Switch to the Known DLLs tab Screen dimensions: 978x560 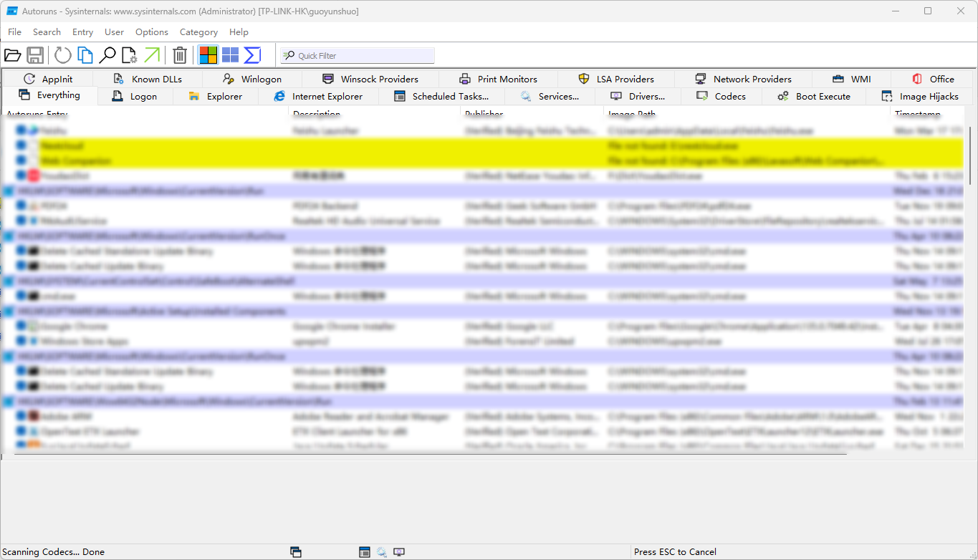(148, 79)
